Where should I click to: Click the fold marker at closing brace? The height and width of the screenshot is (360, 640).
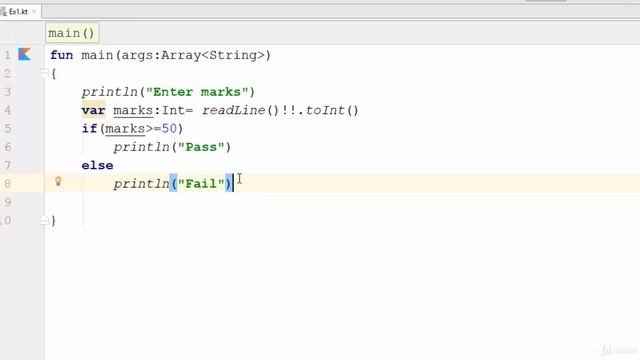44,221
